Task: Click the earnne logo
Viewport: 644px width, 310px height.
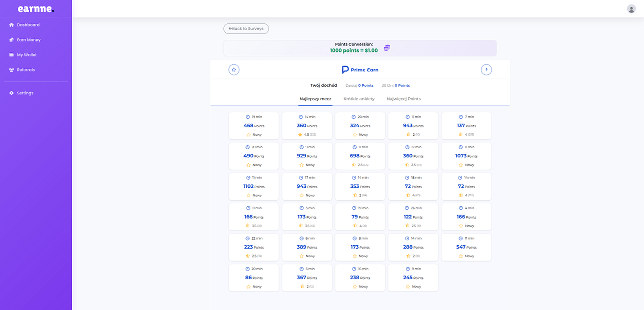Action: coord(35,8)
